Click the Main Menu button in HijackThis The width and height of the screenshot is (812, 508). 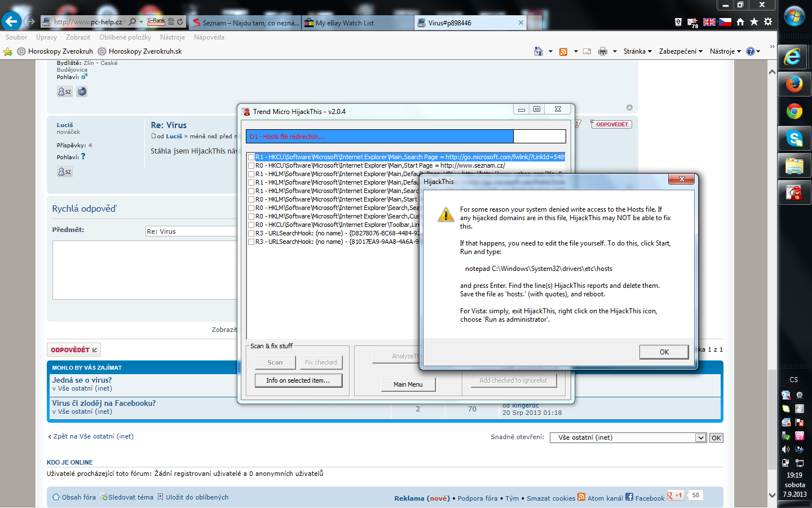[x=408, y=384]
